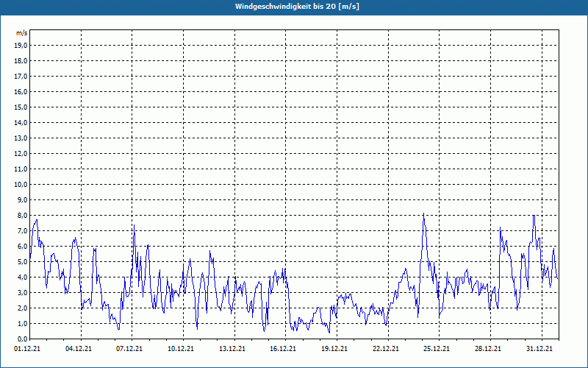Image resolution: width=588 pixels, height=368 pixels.
Task: Select the 8,0 axis value
Action: 22,216
